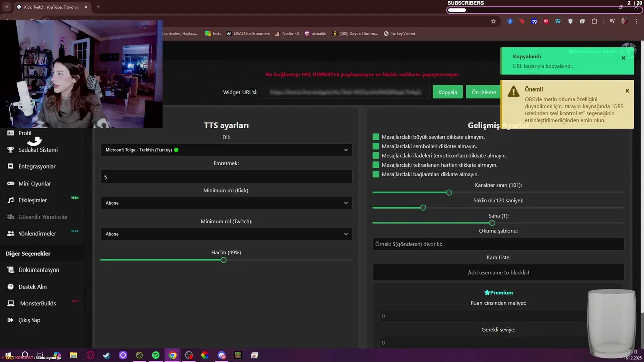The width and height of the screenshot is (644, 362).
Task: Click the Entegrasyonlar sidebar icon
Action: [10, 166]
